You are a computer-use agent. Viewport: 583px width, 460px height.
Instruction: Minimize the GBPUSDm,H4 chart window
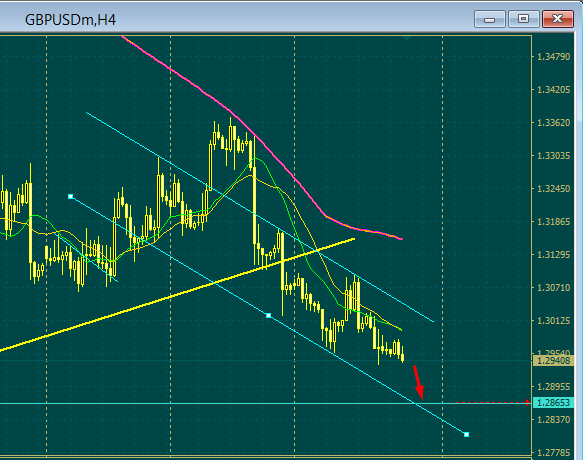tap(490, 19)
